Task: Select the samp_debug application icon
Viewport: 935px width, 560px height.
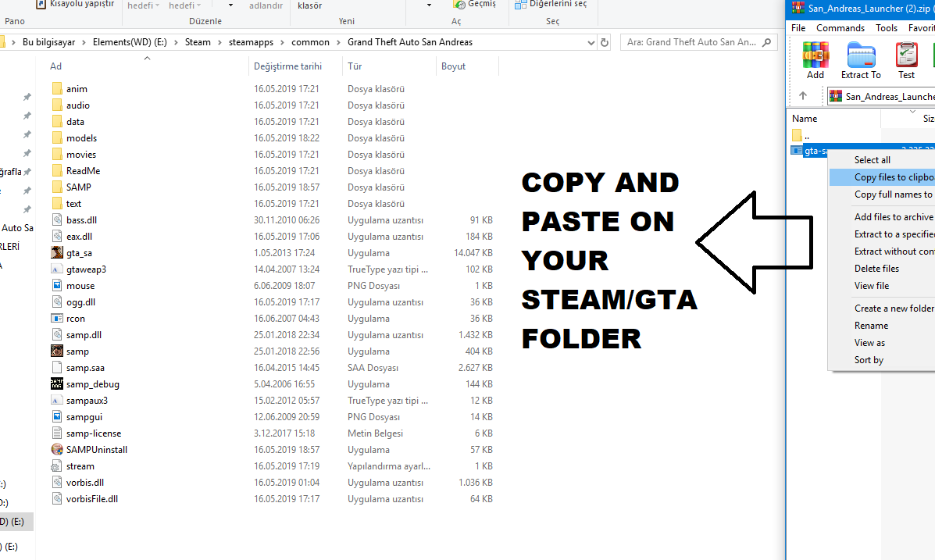Action: click(57, 384)
